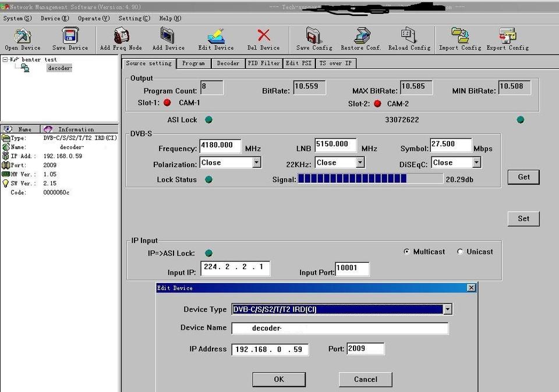Screen dimensions: 559x392
Task: Select the Unicast radio button
Action: pyautogui.click(x=460, y=252)
